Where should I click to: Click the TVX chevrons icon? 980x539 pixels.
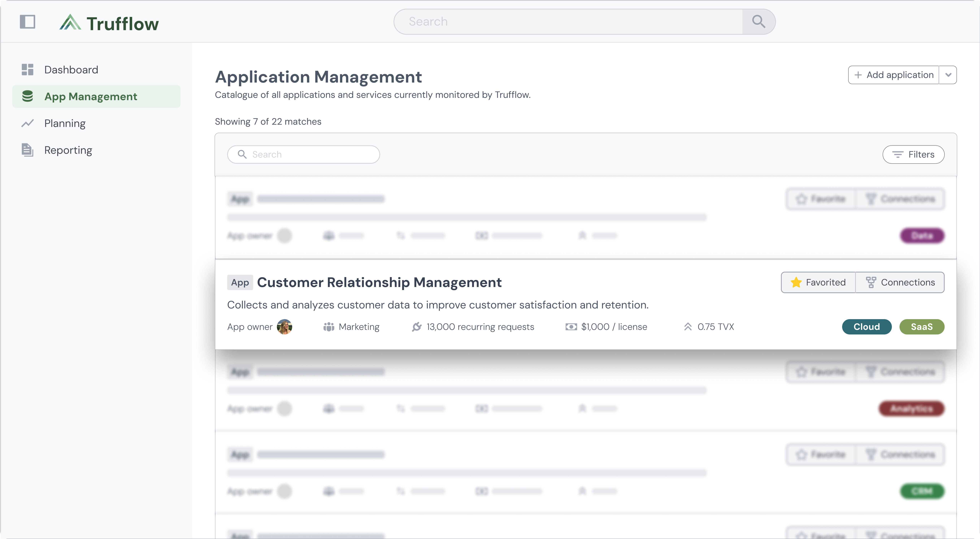[688, 327]
